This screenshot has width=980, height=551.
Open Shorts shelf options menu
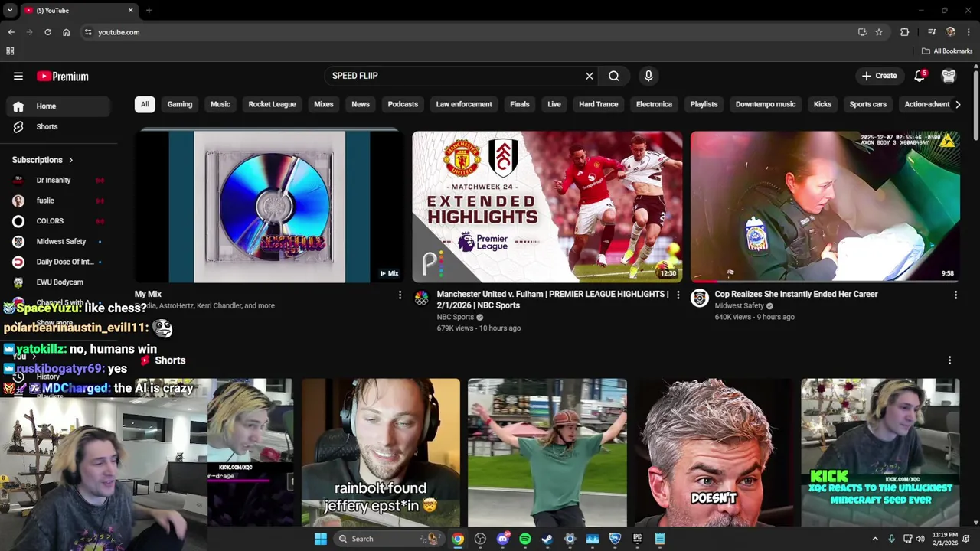click(x=949, y=360)
